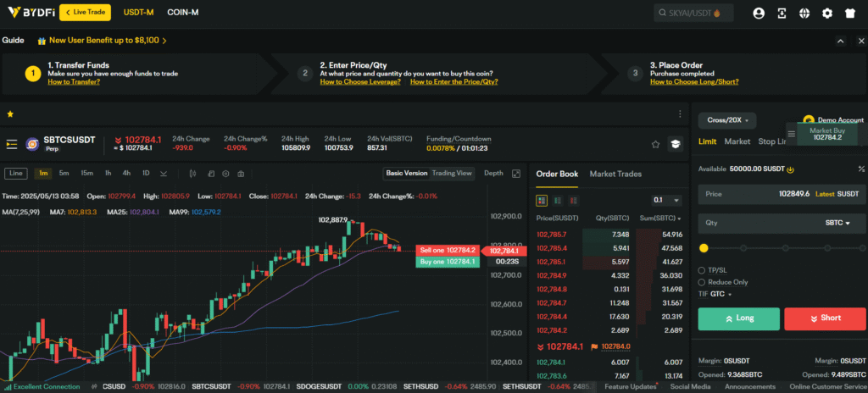Click the chart indicators icon
Screen dimensions: 868x393
tap(211, 174)
